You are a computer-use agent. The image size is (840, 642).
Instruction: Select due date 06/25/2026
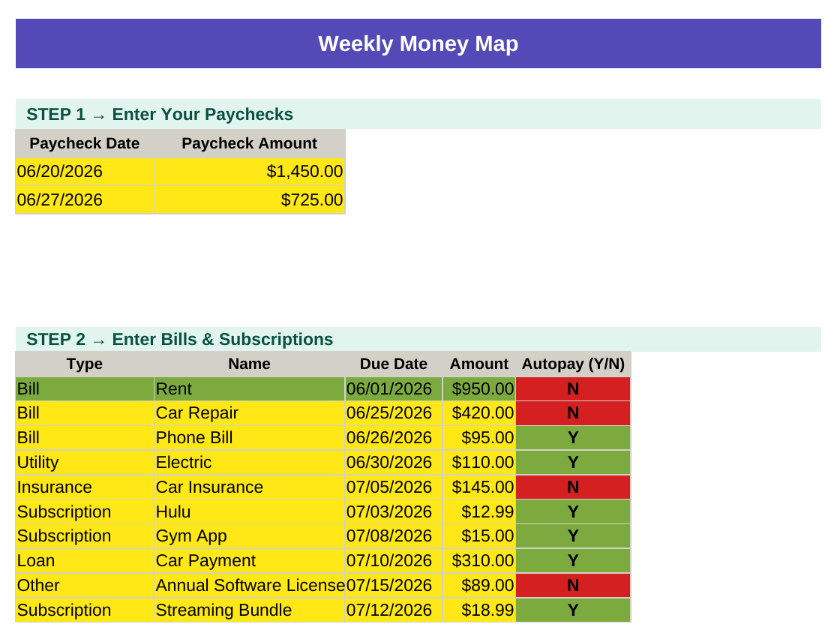[394, 413]
